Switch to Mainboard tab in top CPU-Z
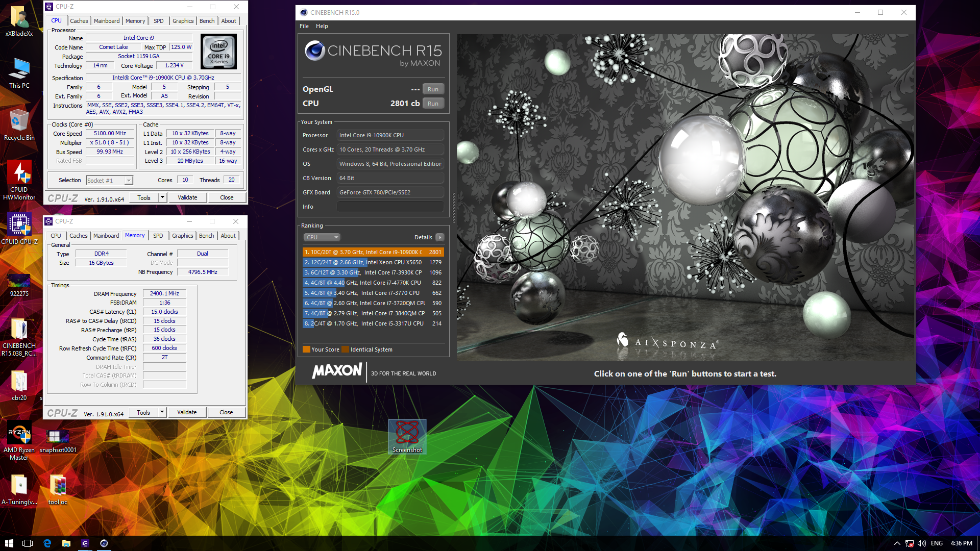Screen dimensions: 980x551 pos(107,21)
